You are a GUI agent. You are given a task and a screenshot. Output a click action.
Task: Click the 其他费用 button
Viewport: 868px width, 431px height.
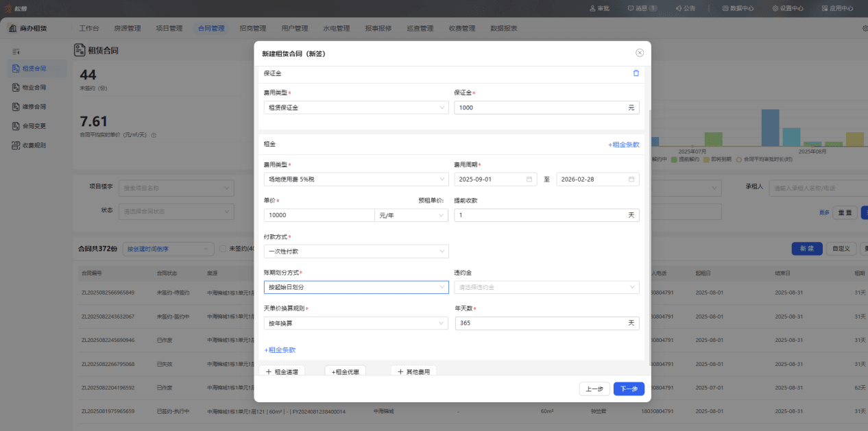tap(413, 371)
